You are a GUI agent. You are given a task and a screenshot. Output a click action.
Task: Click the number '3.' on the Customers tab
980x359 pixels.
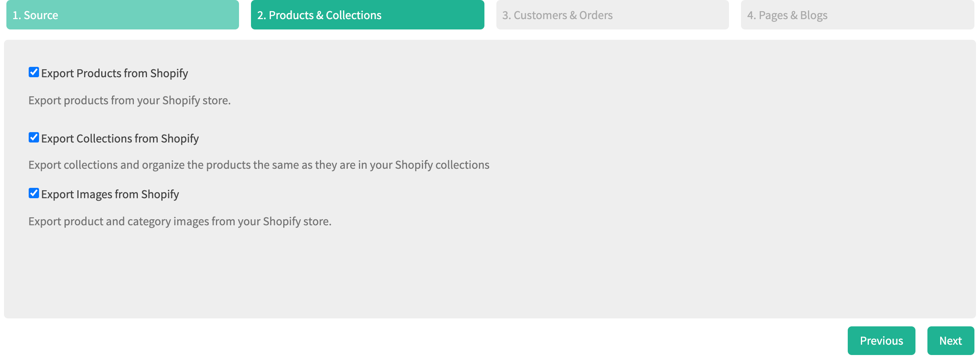click(506, 15)
